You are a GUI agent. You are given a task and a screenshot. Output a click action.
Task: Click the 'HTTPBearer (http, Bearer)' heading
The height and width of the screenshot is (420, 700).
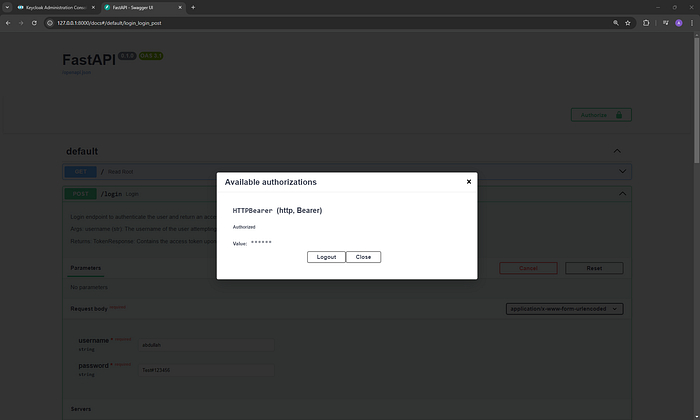point(277,210)
